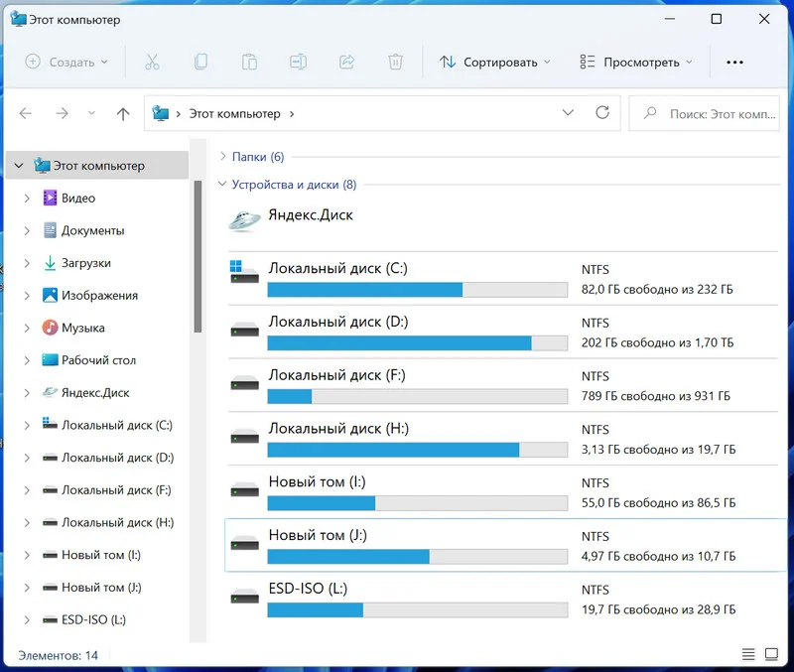Select Яндекс.Диск in the navigation pane
794x672 pixels.
(x=95, y=392)
